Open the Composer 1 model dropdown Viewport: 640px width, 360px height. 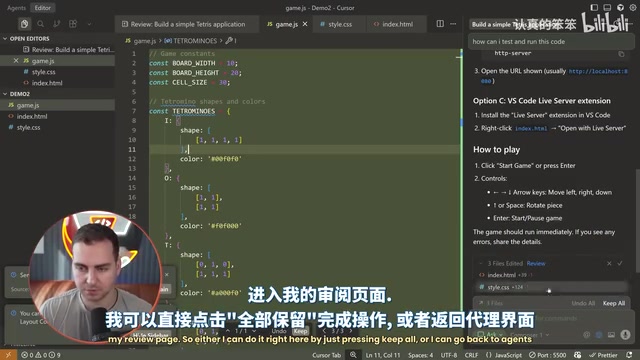pyautogui.click(x=529, y=335)
